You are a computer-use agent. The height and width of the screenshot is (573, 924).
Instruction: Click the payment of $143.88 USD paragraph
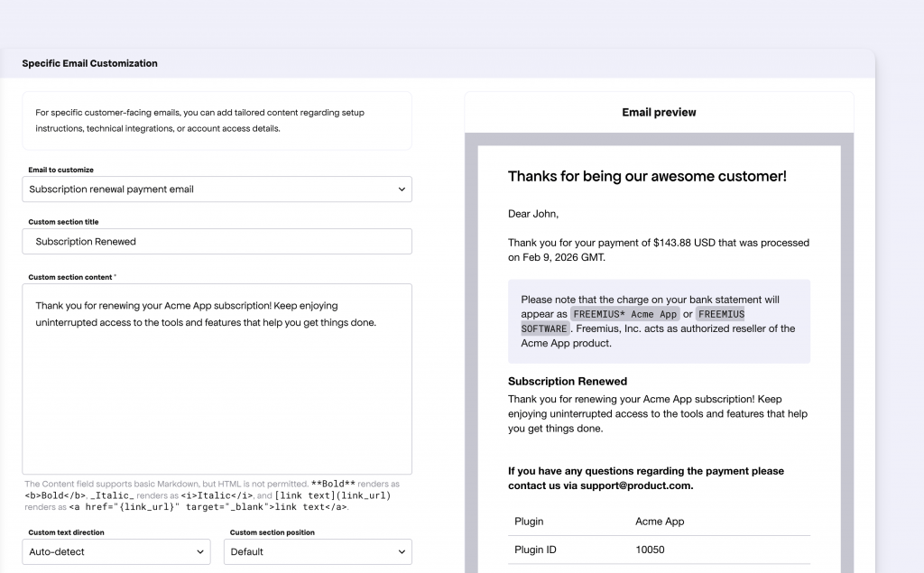pyautogui.click(x=658, y=250)
